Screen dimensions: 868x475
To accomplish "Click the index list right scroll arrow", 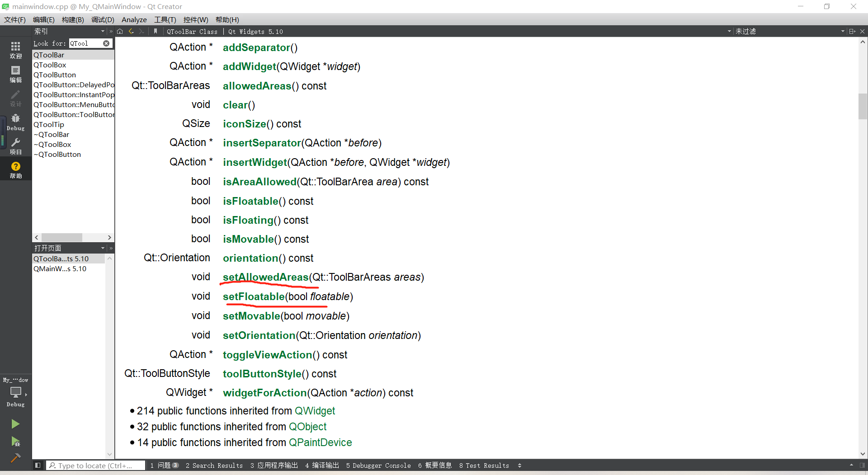I will tap(109, 237).
